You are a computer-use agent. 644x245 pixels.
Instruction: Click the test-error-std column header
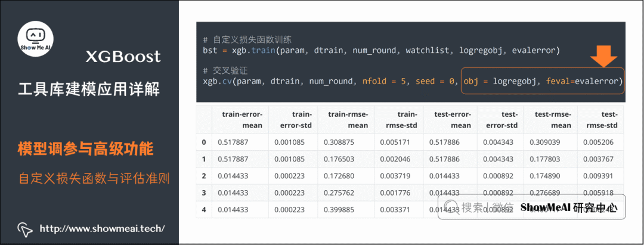click(501, 119)
